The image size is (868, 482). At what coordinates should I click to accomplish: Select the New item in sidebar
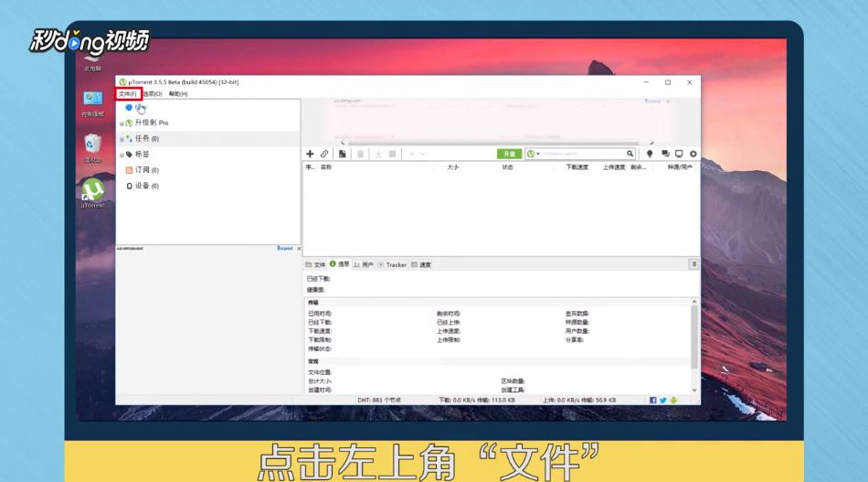pyautogui.click(x=136, y=108)
